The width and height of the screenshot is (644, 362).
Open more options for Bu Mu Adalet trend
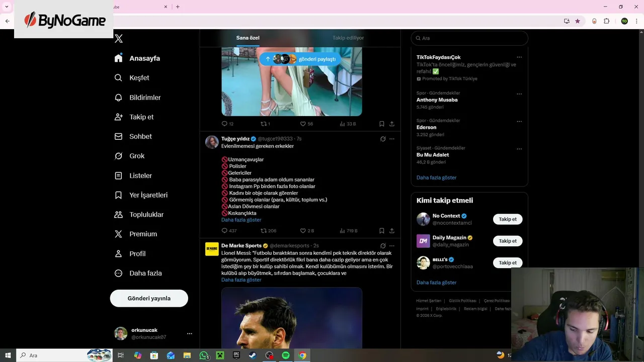click(519, 149)
